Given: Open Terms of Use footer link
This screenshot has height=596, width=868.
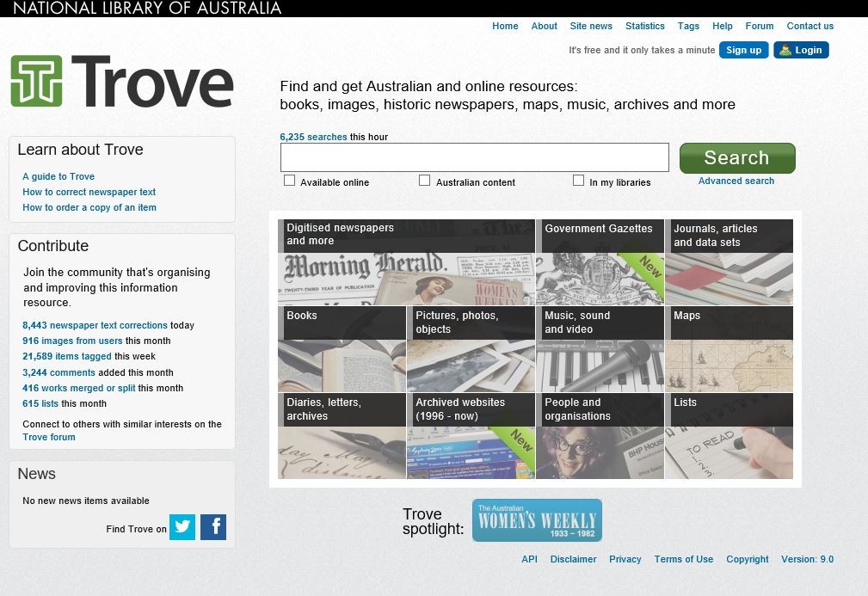Looking at the screenshot, I should (x=684, y=560).
